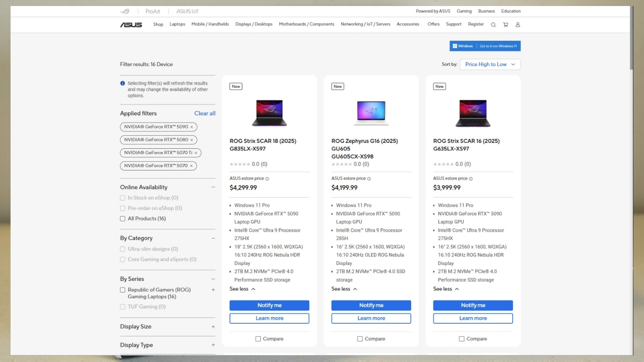Tick Compare for ROG Strix SCAR 18
The height and width of the screenshot is (362, 644).
258,339
